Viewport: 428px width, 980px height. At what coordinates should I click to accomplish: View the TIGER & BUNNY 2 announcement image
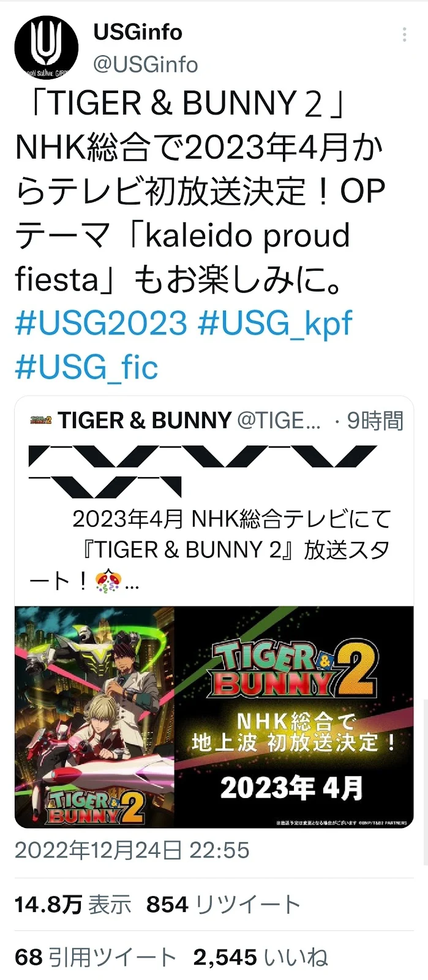pyautogui.click(x=214, y=717)
